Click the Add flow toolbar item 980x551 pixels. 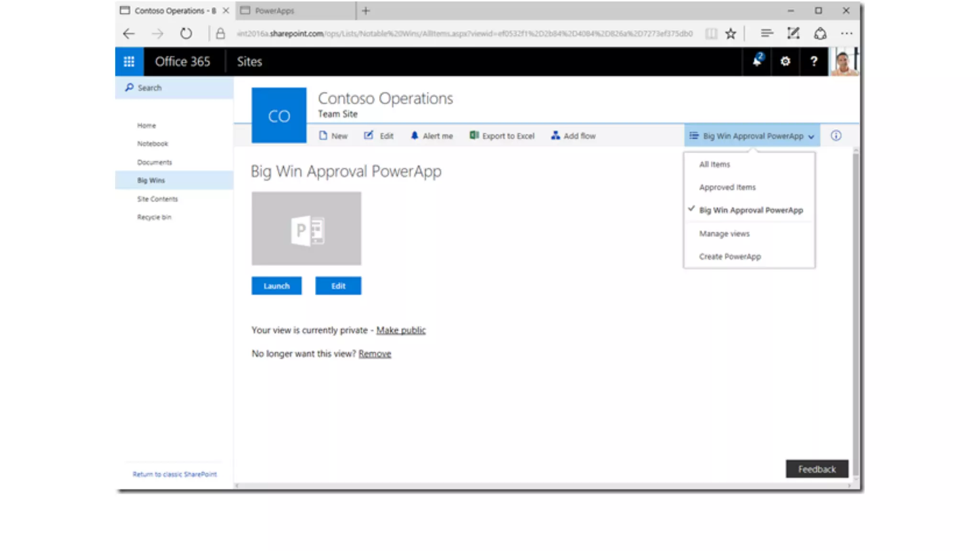point(573,136)
